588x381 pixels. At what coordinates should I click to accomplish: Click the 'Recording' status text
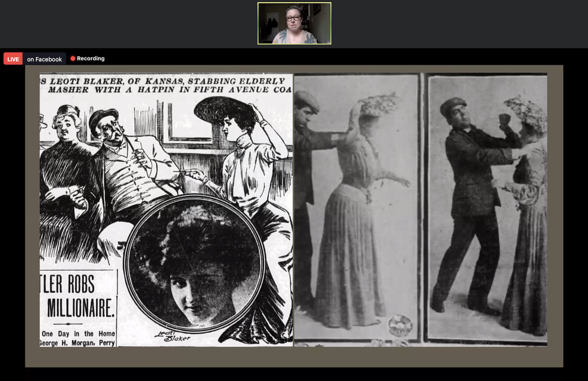(x=91, y=58)
